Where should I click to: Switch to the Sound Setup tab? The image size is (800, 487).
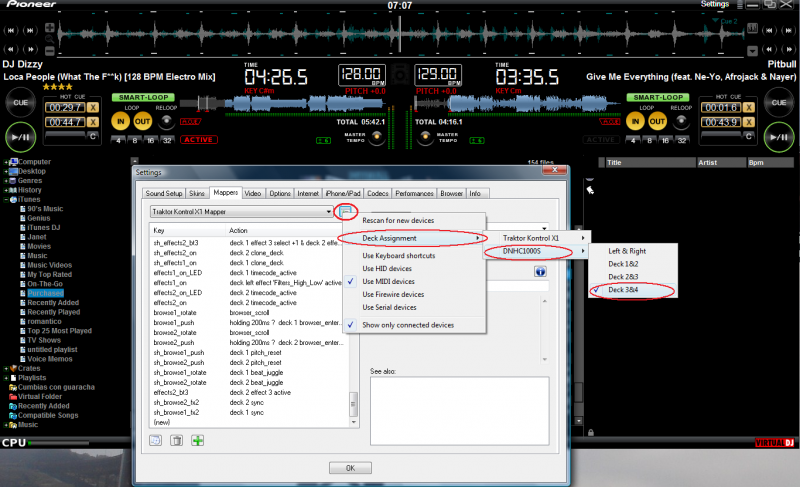[x=164, y=192]
